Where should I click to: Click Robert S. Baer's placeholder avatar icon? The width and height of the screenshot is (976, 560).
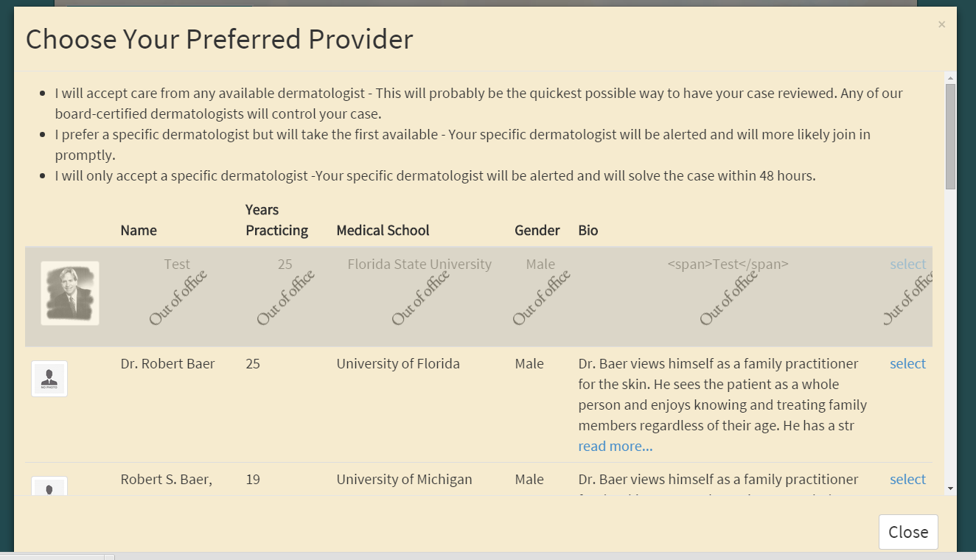(x=49, y=486)
